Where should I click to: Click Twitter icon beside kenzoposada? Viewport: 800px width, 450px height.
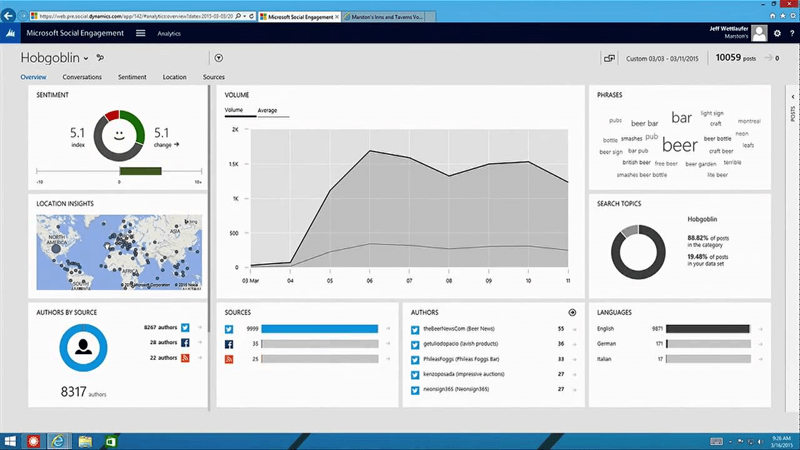click(x=415, y=375)
